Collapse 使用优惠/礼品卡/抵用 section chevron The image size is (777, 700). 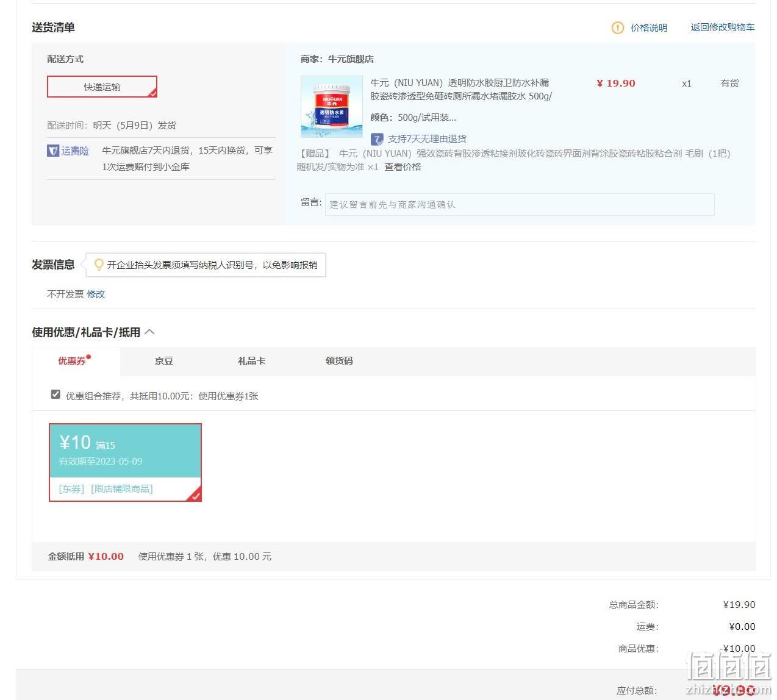coord(149,332)
